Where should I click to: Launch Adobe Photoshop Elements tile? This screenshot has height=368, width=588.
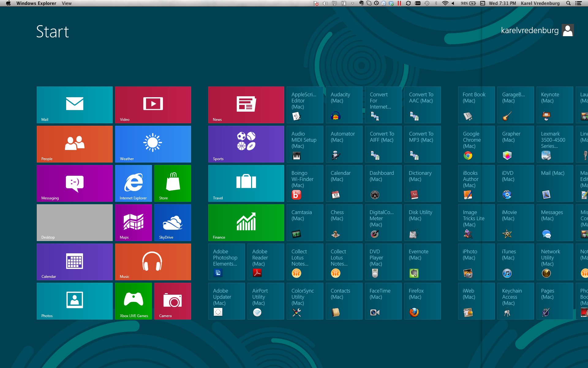[x=227, y=262]
